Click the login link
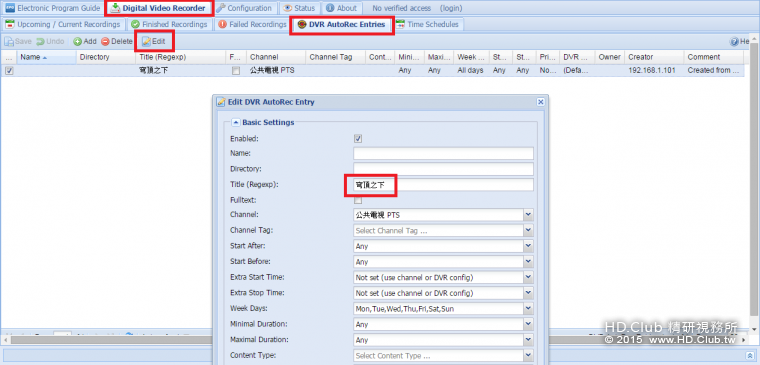This screenshot has width=760, height=365. (x=451, y=8)
